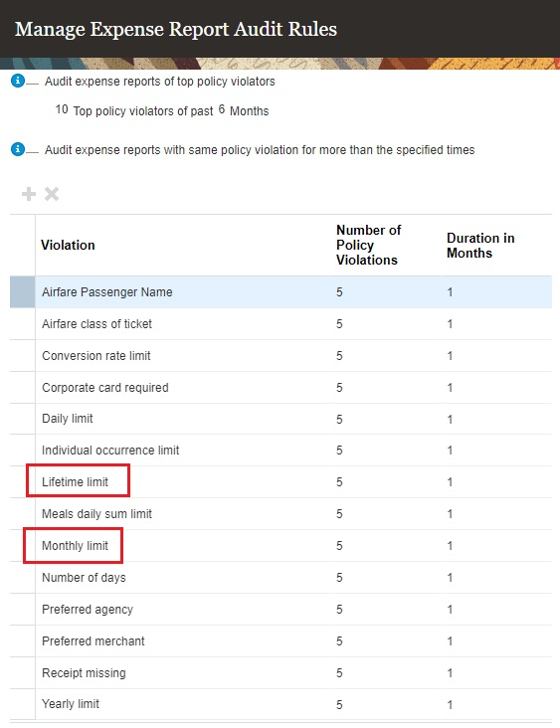Image resolution: width=560 pixels, height=728 pixels.
Task: Click the Violation column header
Action: coord(68,245)
